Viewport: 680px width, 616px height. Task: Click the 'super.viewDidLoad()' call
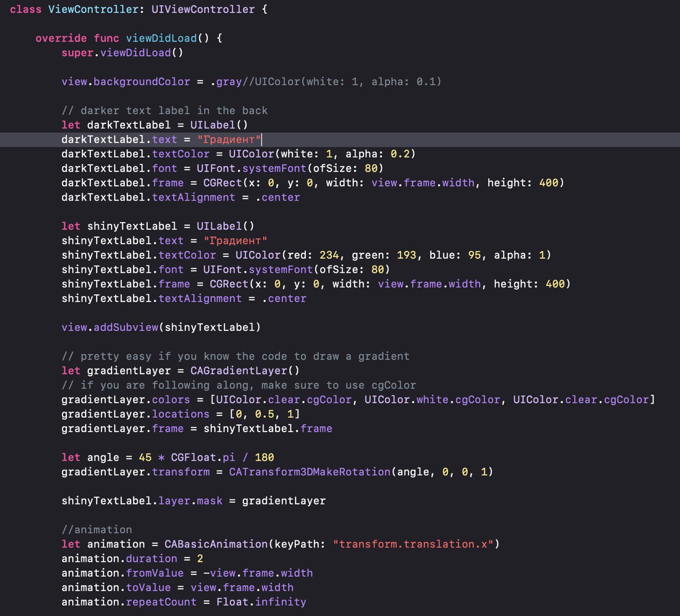122,53
